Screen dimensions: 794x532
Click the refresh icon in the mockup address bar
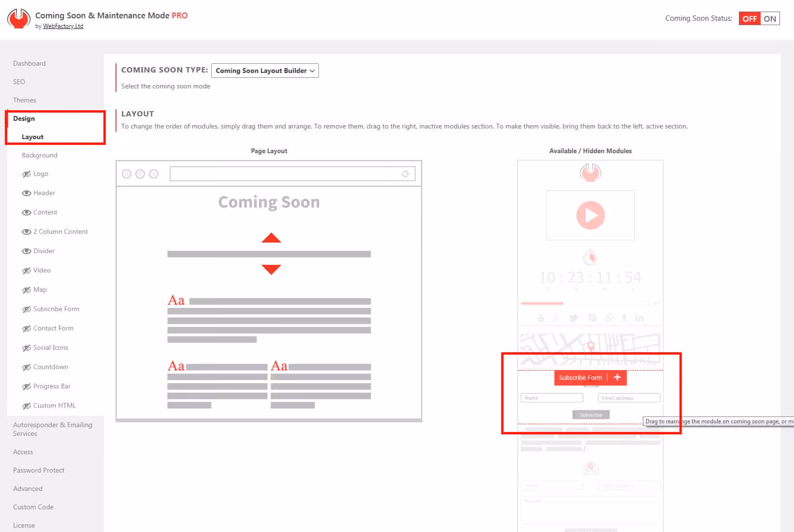405,174
